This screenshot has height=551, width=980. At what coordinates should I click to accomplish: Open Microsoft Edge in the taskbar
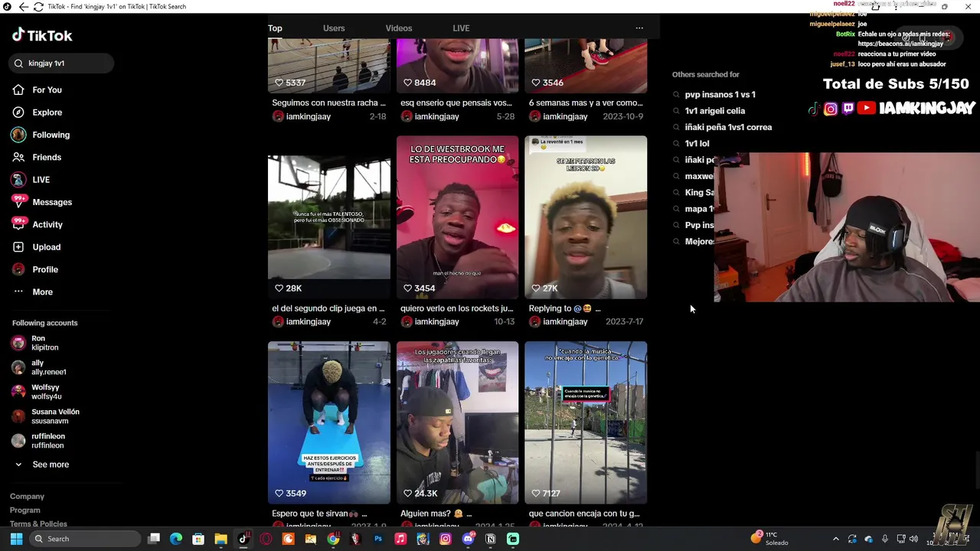[x=176, y=539]
